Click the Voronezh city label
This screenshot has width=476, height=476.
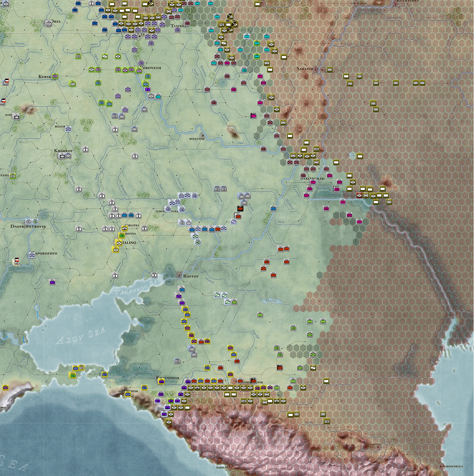(x=151, y=68)
